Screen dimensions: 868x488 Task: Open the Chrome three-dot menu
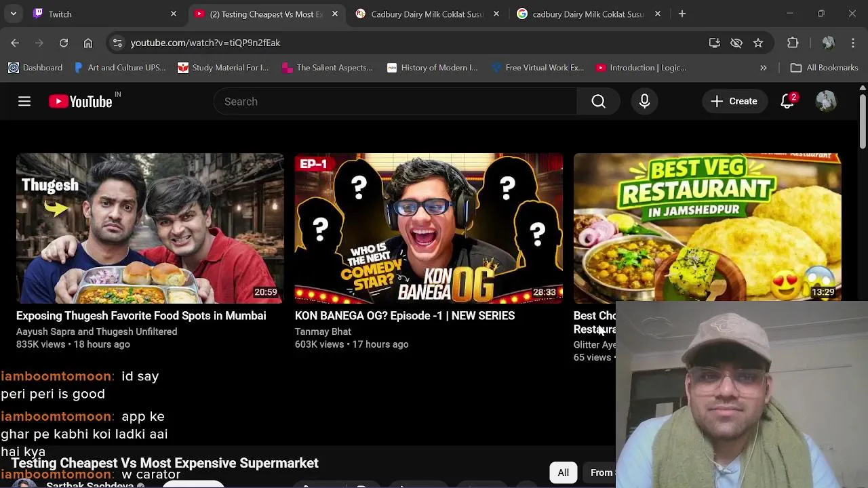[853, 43]
